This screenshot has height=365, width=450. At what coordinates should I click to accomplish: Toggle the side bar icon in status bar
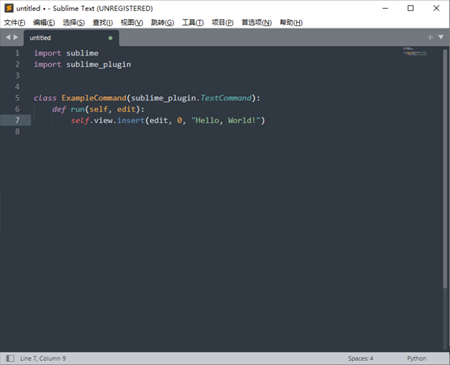10,358
